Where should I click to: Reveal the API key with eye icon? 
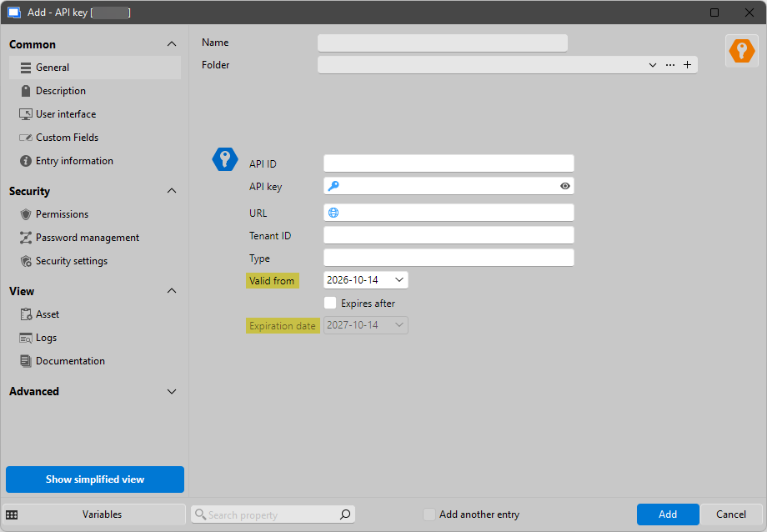[x=565, y=186]
